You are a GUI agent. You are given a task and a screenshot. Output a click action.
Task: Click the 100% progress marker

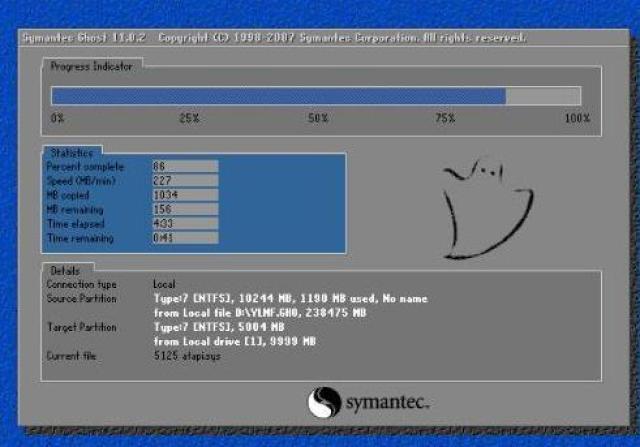[x=577, y=118]
